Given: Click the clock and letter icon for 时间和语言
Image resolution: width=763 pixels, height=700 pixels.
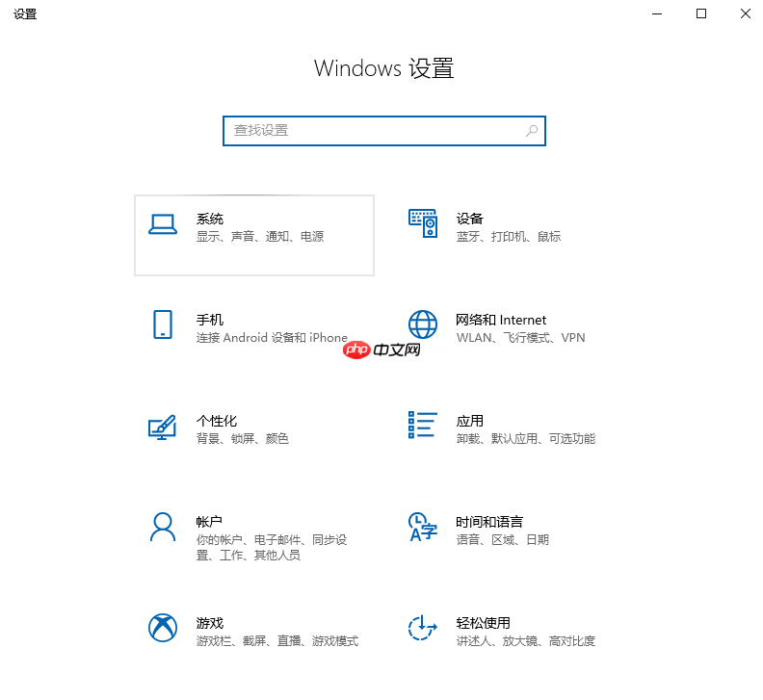Looking at the screenshot, I should [x=422, y=527].
